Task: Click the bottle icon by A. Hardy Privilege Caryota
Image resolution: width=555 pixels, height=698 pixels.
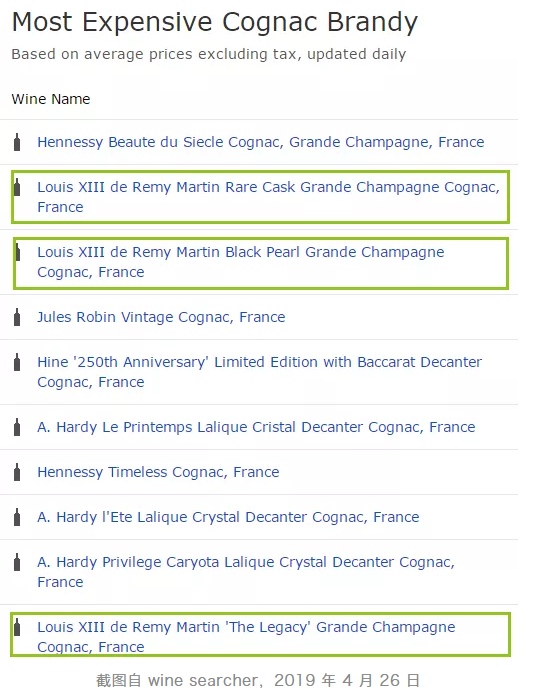Action: pyautogui.click(x=17, y=562)
